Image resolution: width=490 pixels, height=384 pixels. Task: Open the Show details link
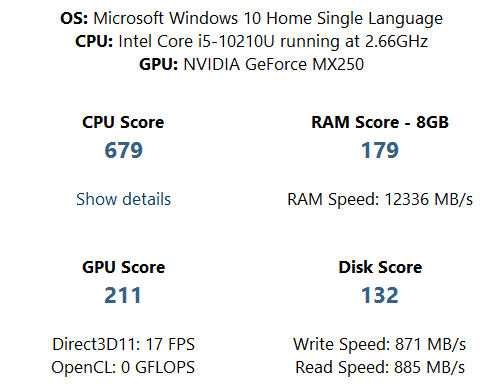123,199
